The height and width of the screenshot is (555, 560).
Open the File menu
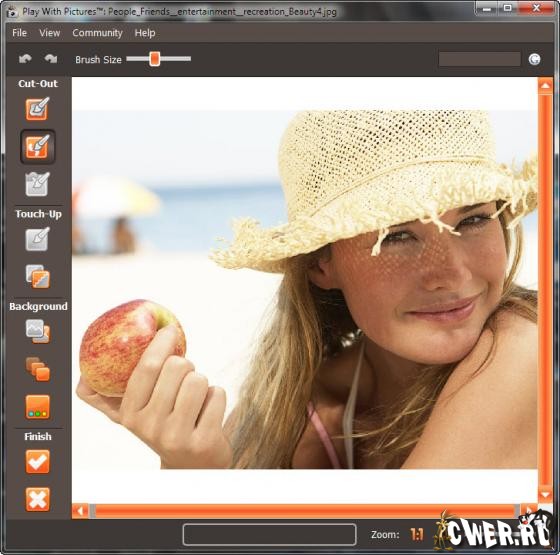(x=19, y=33)
